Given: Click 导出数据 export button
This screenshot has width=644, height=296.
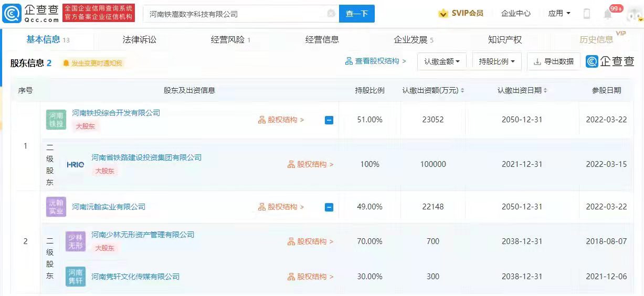Looking at the screenshot, I should tap(554, 61).
